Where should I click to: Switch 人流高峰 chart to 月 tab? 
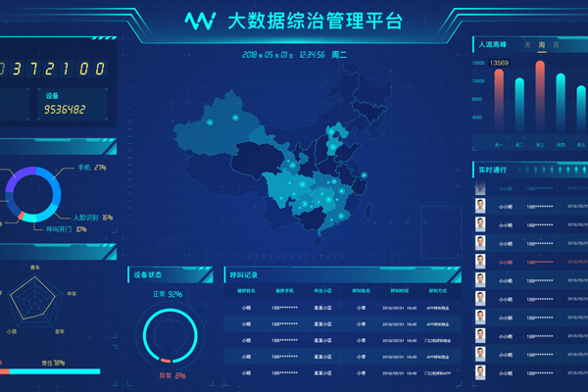[557, 45]
